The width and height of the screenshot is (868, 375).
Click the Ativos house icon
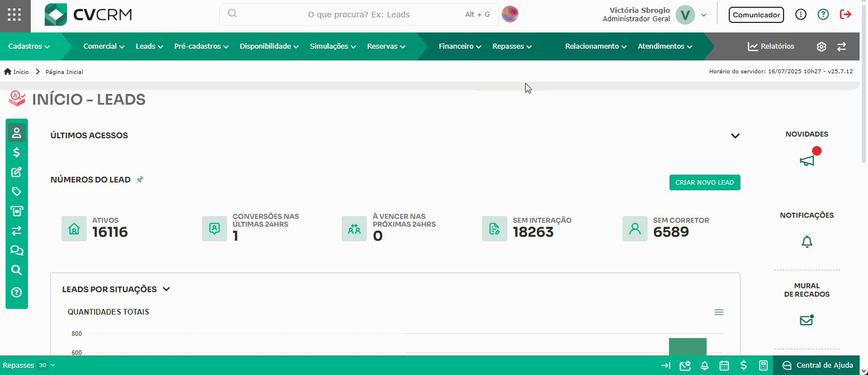click(74, 228)
